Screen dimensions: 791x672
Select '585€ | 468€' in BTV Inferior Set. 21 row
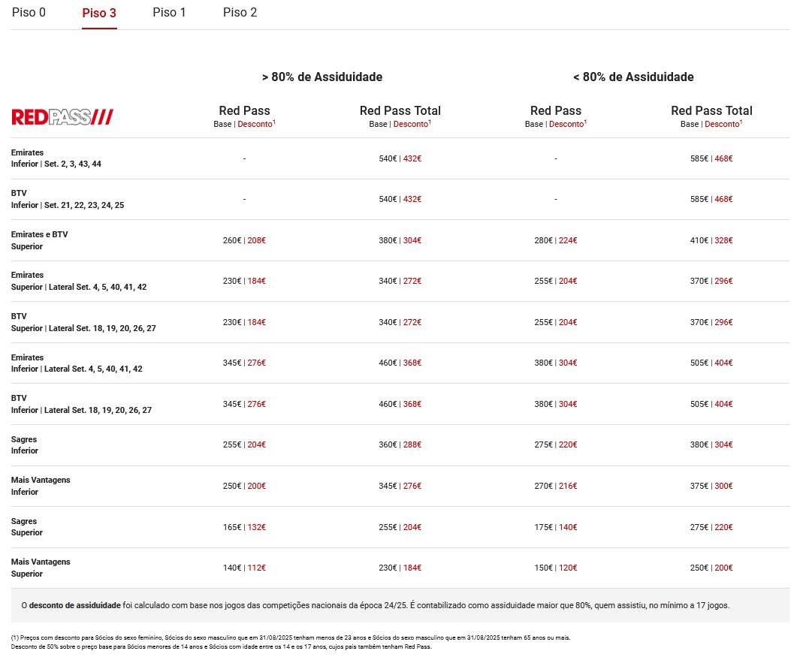pyautogui.click(x=711, y=199)
